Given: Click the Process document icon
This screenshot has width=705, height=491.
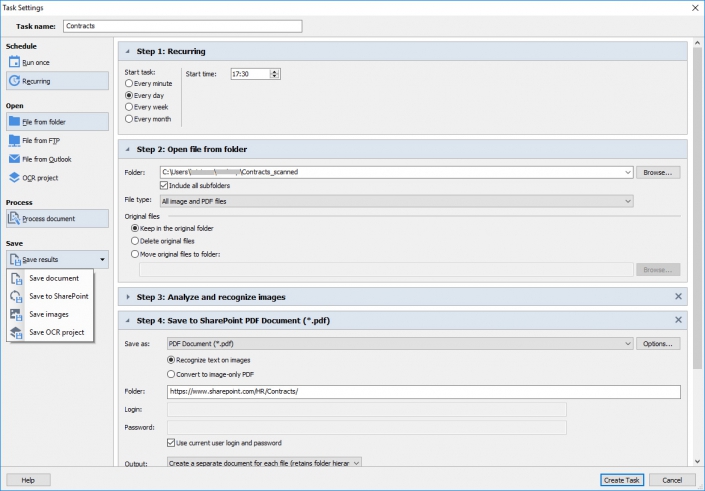Looking at the screenshot, I should pos(14,219).
